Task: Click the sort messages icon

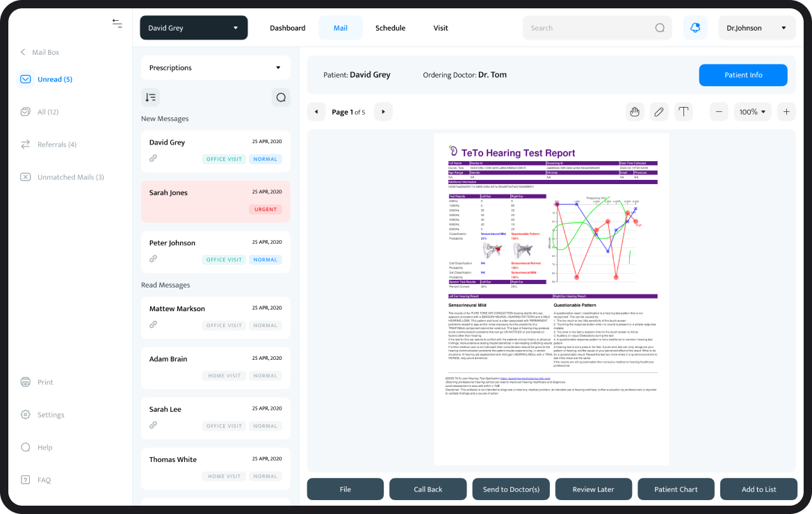Action: click(x=151, y=97)
